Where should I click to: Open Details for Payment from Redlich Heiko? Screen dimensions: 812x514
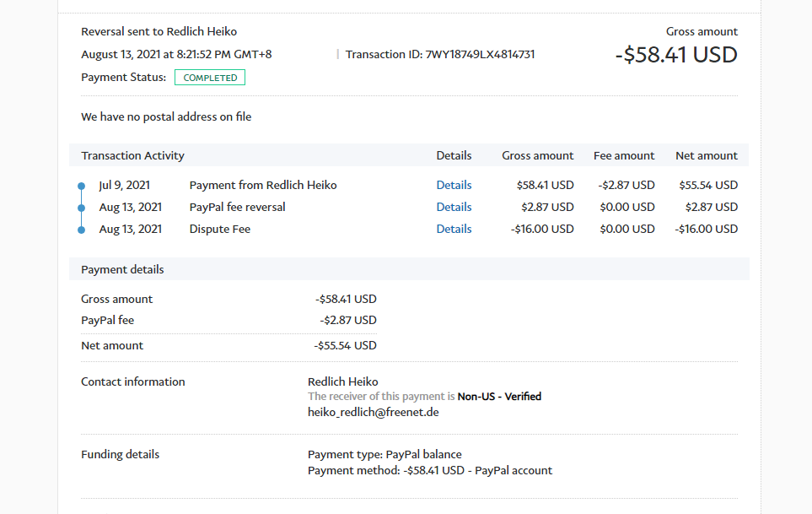click(x=454, y=185)
